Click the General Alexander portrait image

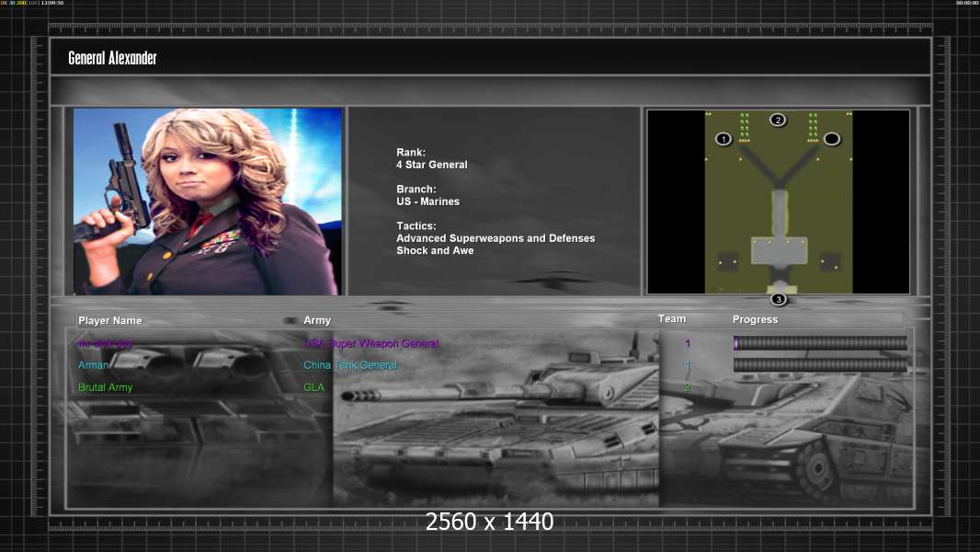(208, 201)
